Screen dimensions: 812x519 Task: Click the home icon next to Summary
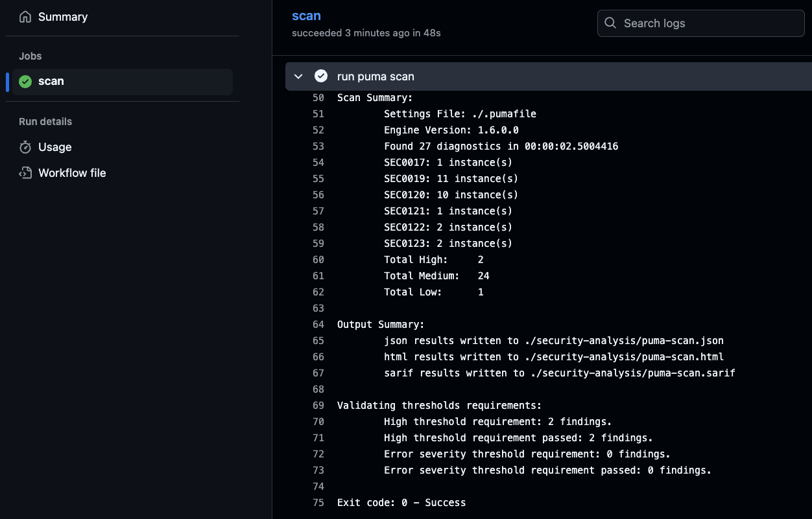(25, 17)
